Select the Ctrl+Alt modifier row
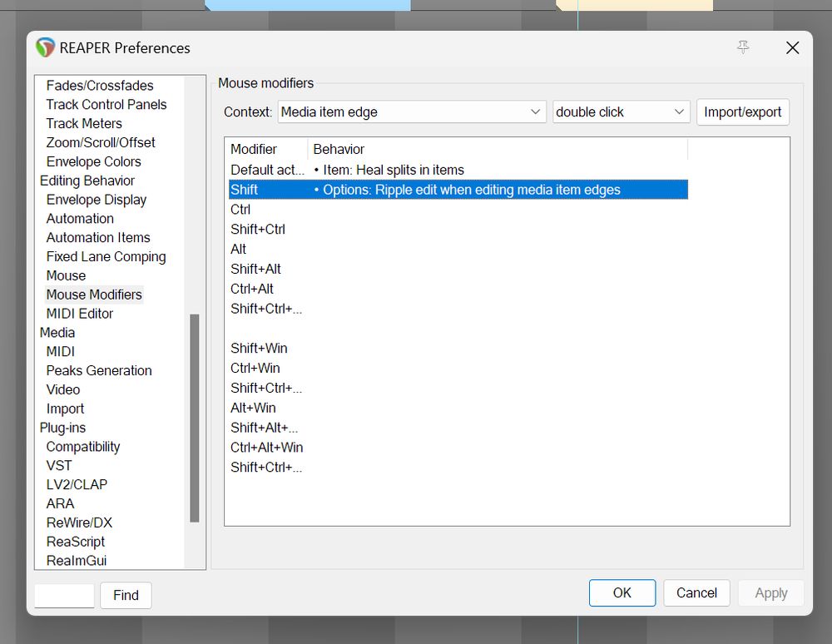This screenshot has width=832, height=644. click(458, 289)
